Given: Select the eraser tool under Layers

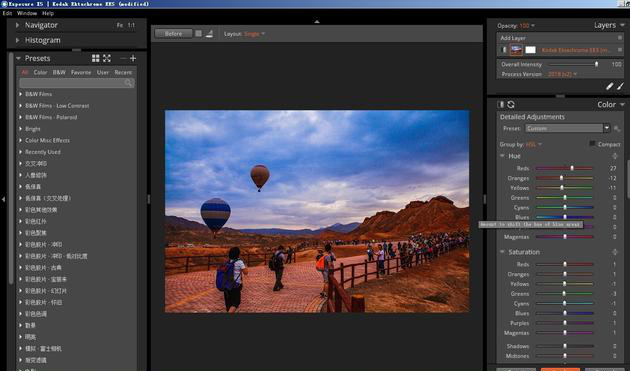Looking at the screenshot, I should coord(610,86).
